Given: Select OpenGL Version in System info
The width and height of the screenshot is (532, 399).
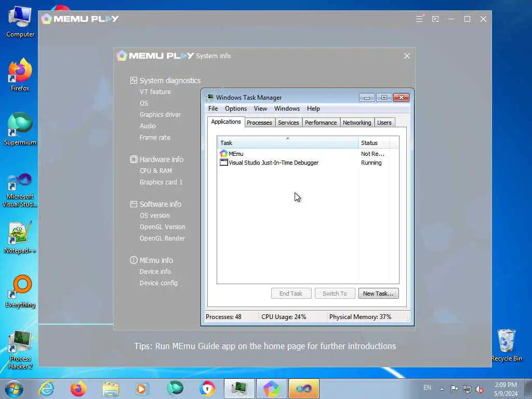Looking at the screenshot, I should click(162, 227).
